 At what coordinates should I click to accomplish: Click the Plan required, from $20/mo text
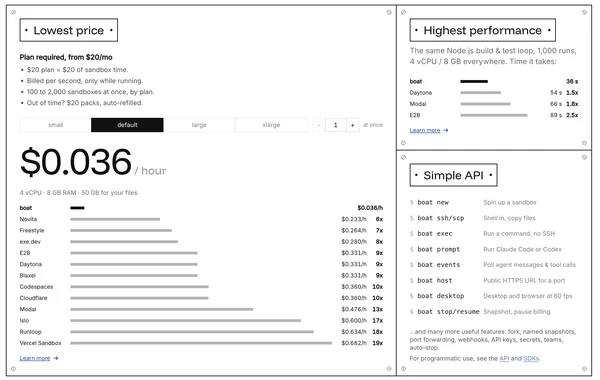click(x=66, y=57)
